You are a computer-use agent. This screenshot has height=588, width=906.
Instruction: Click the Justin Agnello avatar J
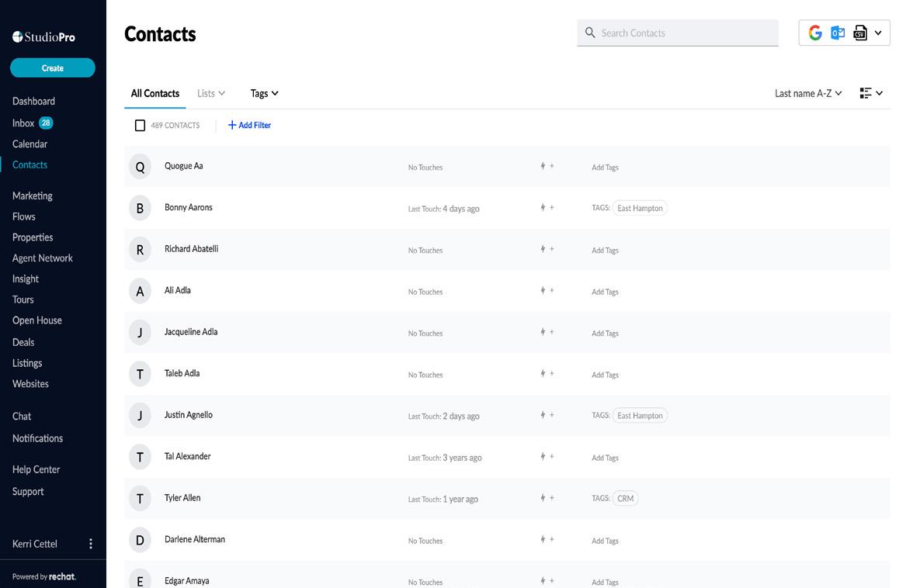tap(140, 415)
